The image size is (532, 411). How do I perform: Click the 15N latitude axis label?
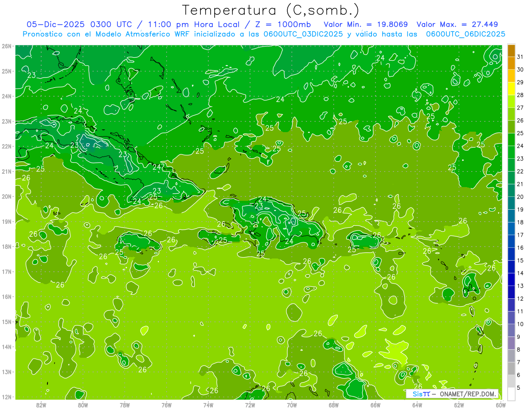6,321
